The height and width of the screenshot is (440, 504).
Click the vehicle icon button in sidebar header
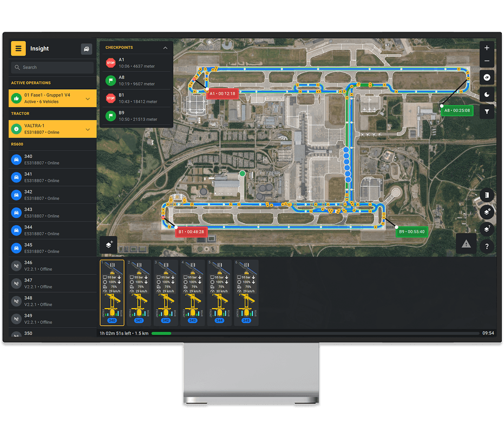pos(87,49)
